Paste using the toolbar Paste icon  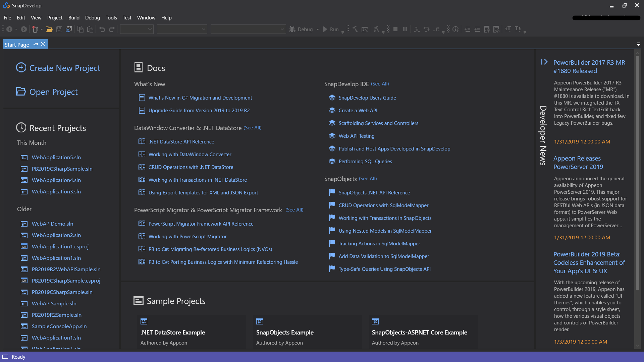coord(90,29)
